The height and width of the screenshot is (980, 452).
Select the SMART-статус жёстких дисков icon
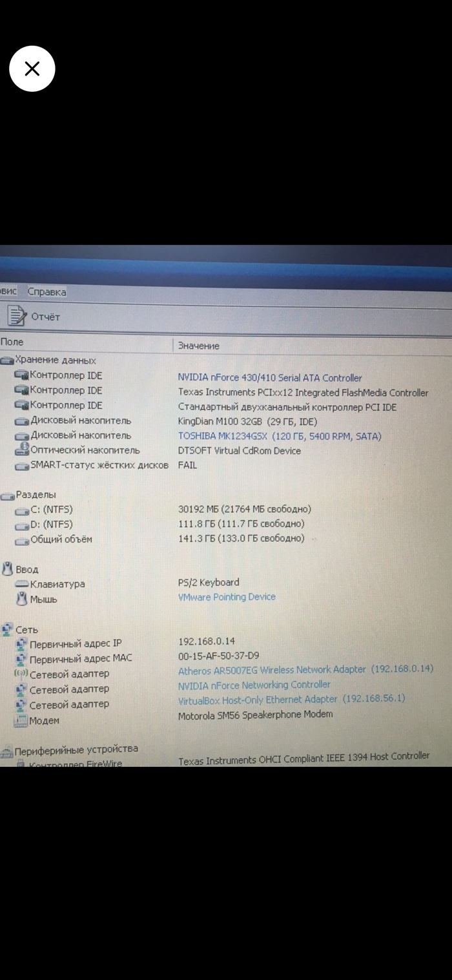[22, 465]
